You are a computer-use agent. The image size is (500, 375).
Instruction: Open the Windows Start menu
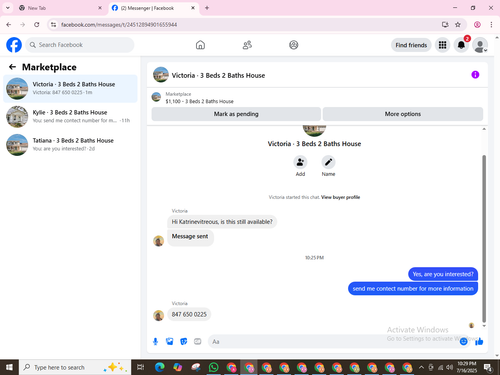pyautogui.click(x=9, y=367)
